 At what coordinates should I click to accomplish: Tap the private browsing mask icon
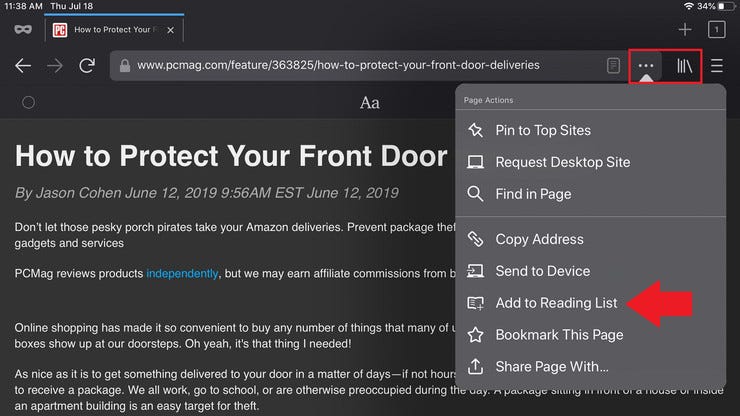(23, 30)
